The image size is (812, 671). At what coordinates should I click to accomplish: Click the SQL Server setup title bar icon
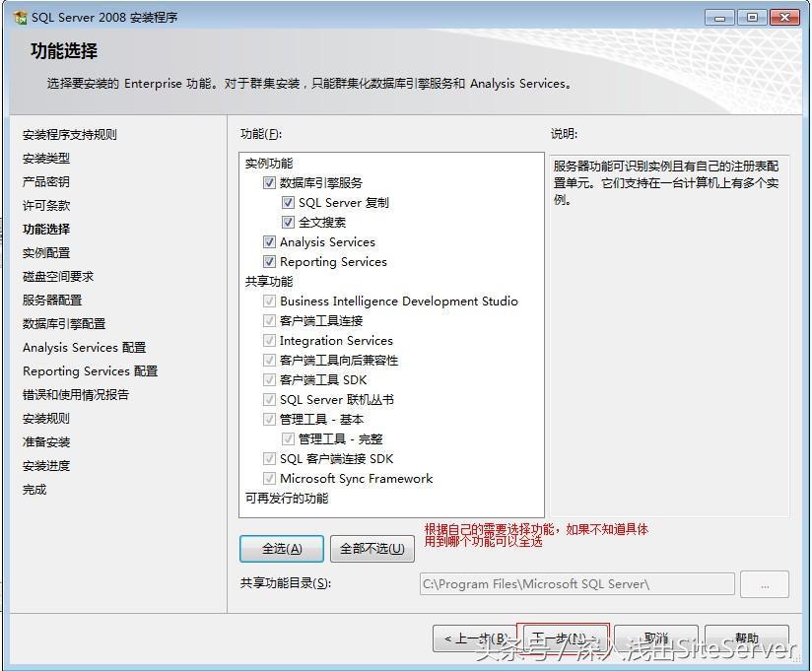coord(21,18)
